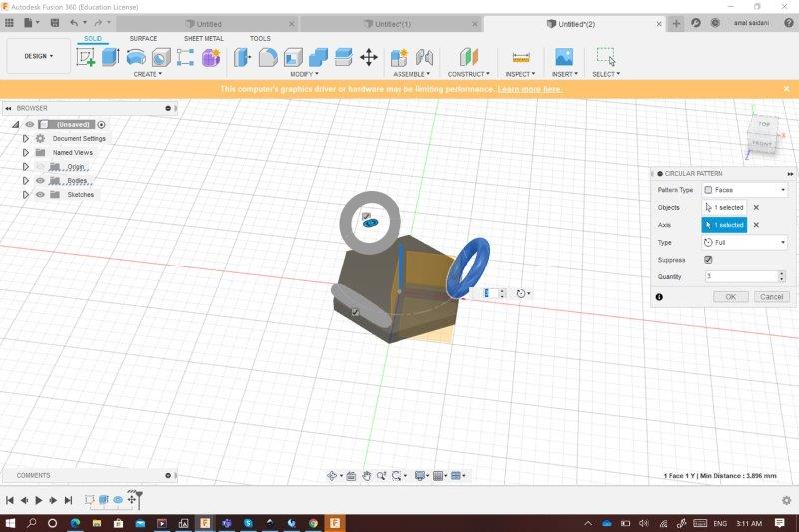Open the ASSEMBLE menu
799x532 pixels.
point(411,74)
